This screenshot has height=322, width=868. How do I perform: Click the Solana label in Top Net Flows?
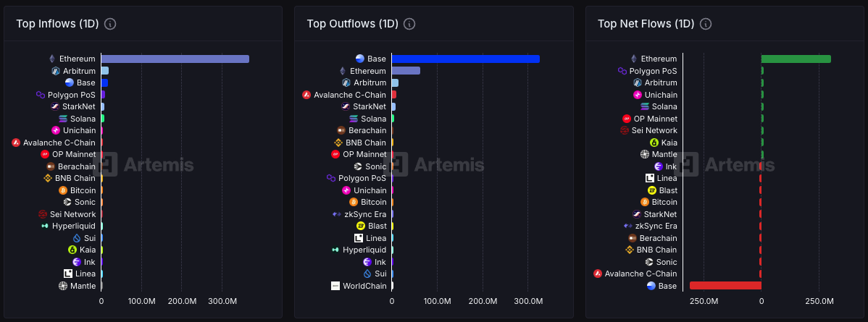[x=664, y=107]
